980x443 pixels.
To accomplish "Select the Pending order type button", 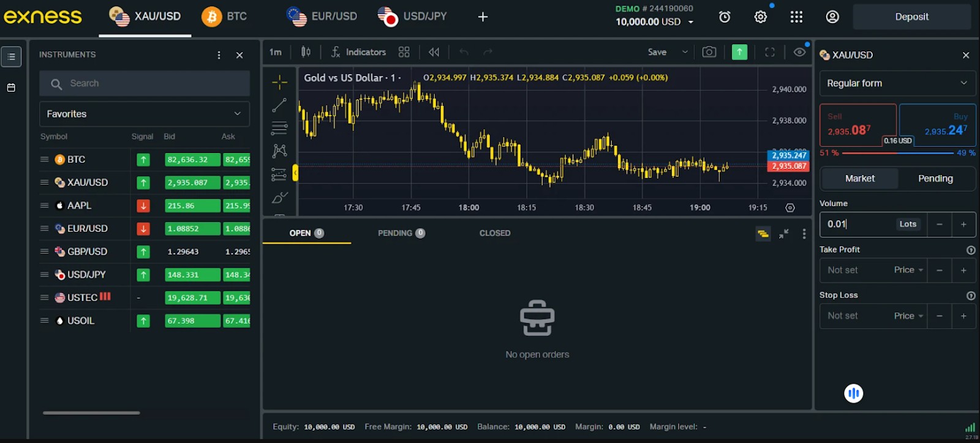I will [x=935, y=179].
